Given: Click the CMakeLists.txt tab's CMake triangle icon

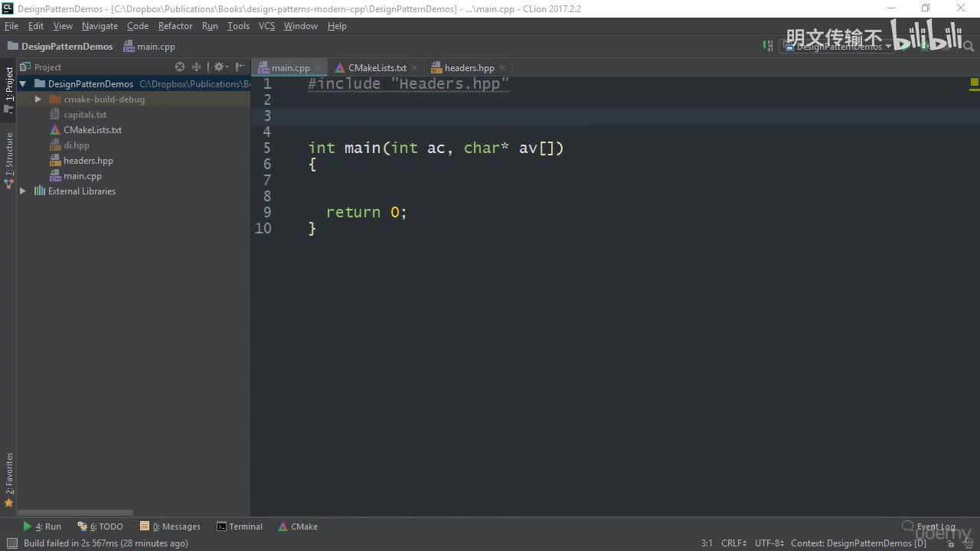Looking at the screenshot, I should 340,68.
